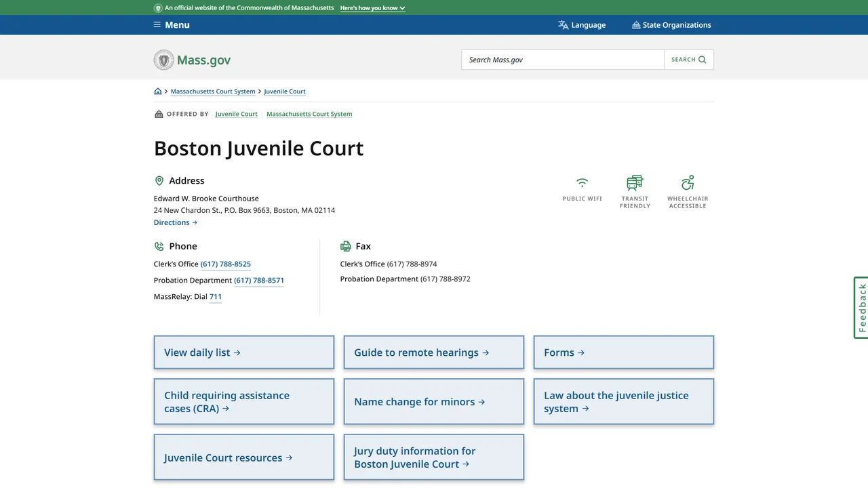Click the Public WiFi icon
The height and width of the screenshot is (488, 868).
point(582,182)
